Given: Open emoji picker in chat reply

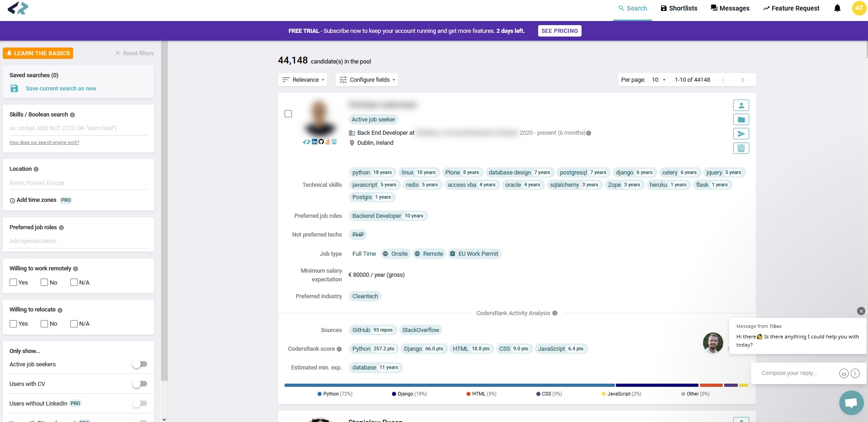Looking at the screenshot, I should [x=844, y=373].
